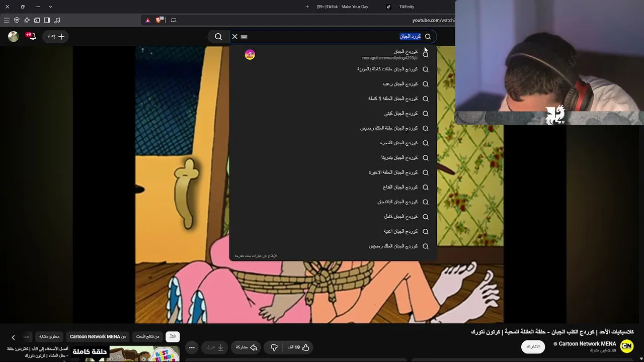Open a new browser tab
The image size is (644, 362).
click(x=307, y=7)
